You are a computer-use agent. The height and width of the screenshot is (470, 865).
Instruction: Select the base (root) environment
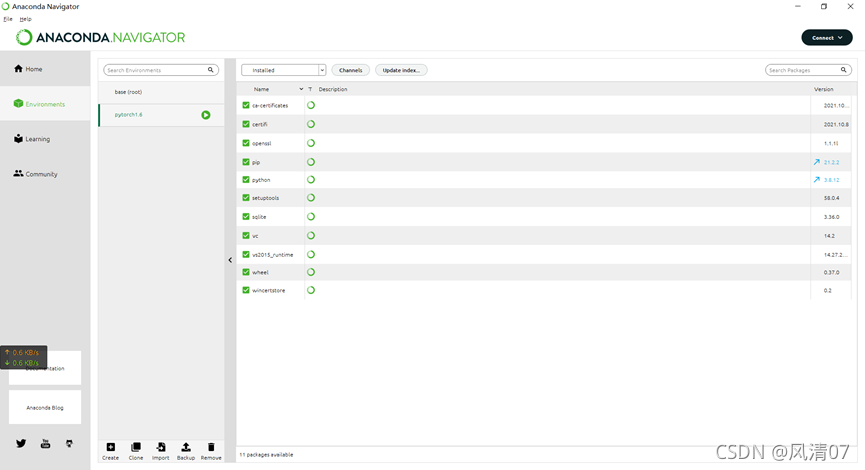[161, 92]
